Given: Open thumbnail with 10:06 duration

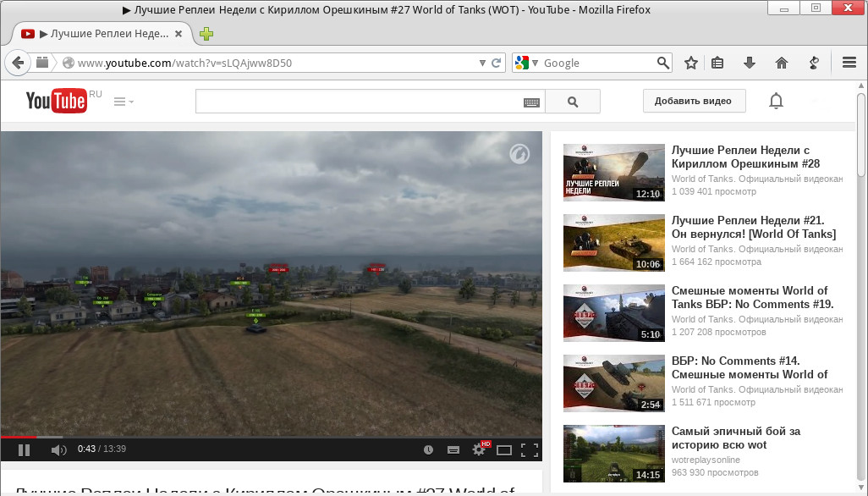Looking at the screenshot, I should 614,242.
